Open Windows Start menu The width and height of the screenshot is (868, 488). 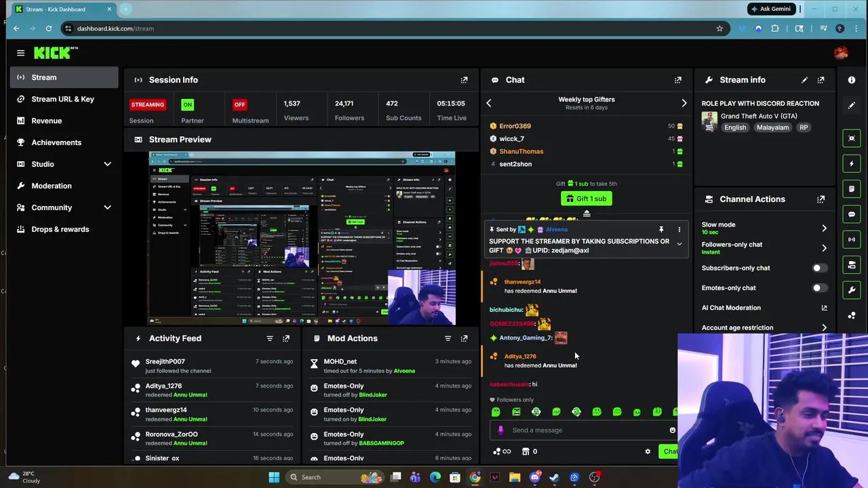tap(274, 477)
